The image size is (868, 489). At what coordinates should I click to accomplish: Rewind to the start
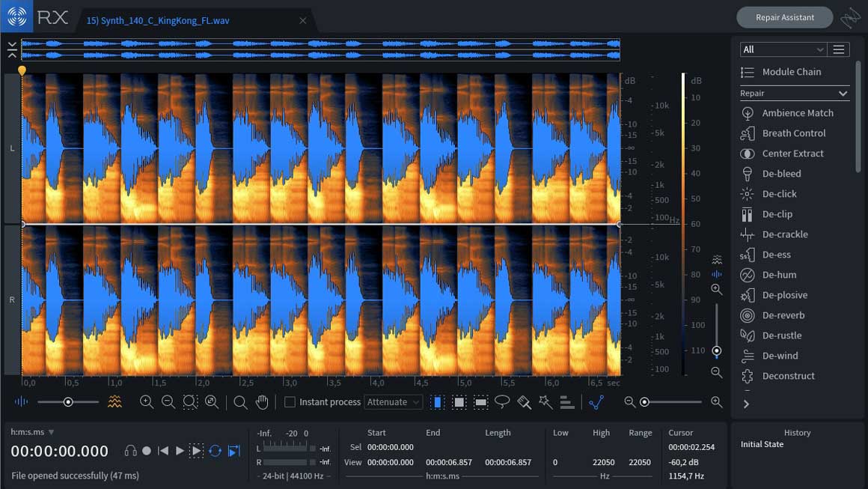click(163, 451)
